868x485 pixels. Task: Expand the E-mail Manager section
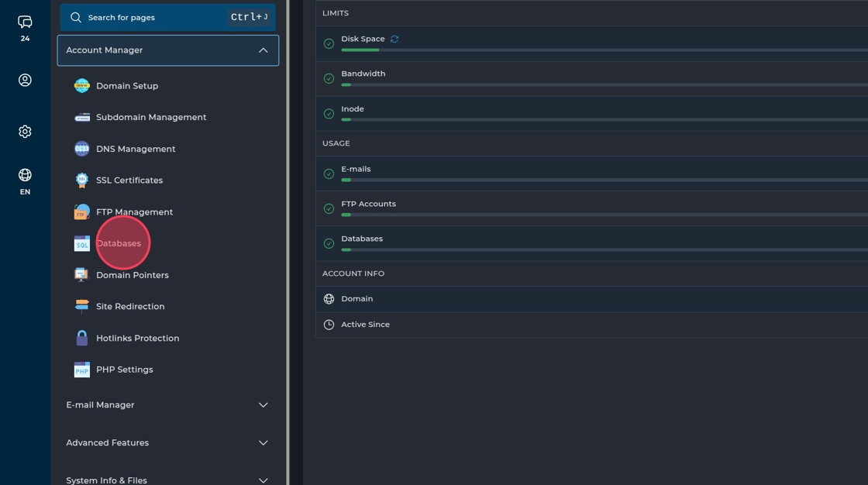click(x=263, y=405)
